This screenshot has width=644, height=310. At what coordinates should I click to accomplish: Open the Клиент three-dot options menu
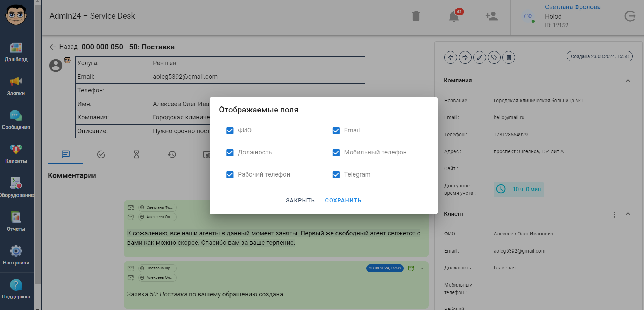tap(614, 214)
